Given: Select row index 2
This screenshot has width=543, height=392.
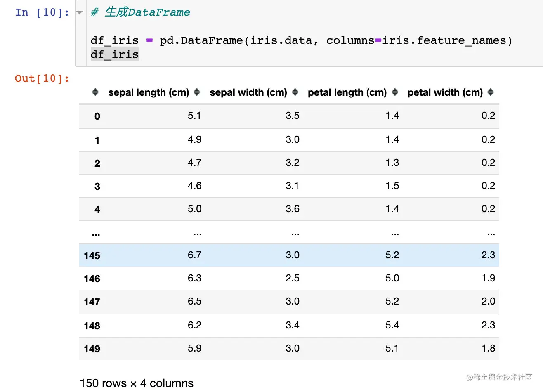Looking at the screenshot, I should pos(97,163).
